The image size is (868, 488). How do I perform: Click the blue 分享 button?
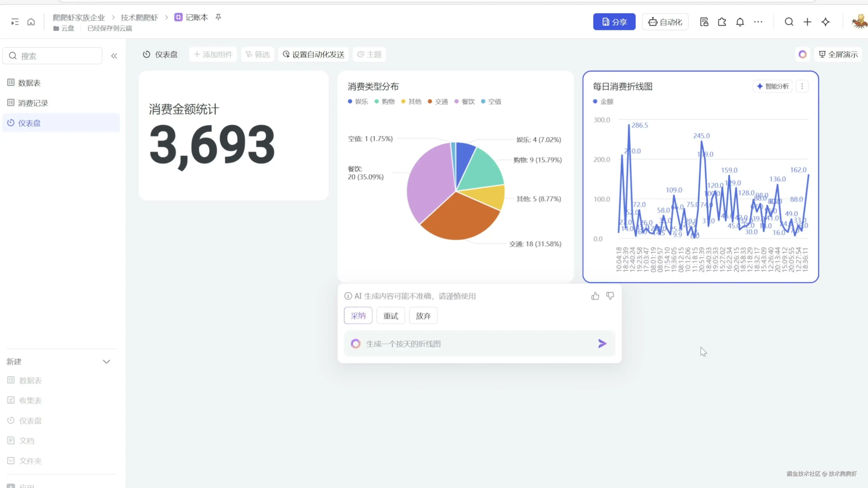click(x=614, y=22)
